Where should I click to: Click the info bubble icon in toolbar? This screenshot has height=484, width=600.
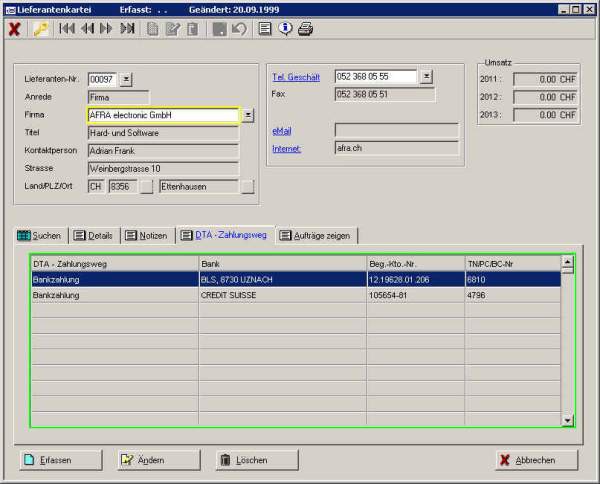pos(286,29)
